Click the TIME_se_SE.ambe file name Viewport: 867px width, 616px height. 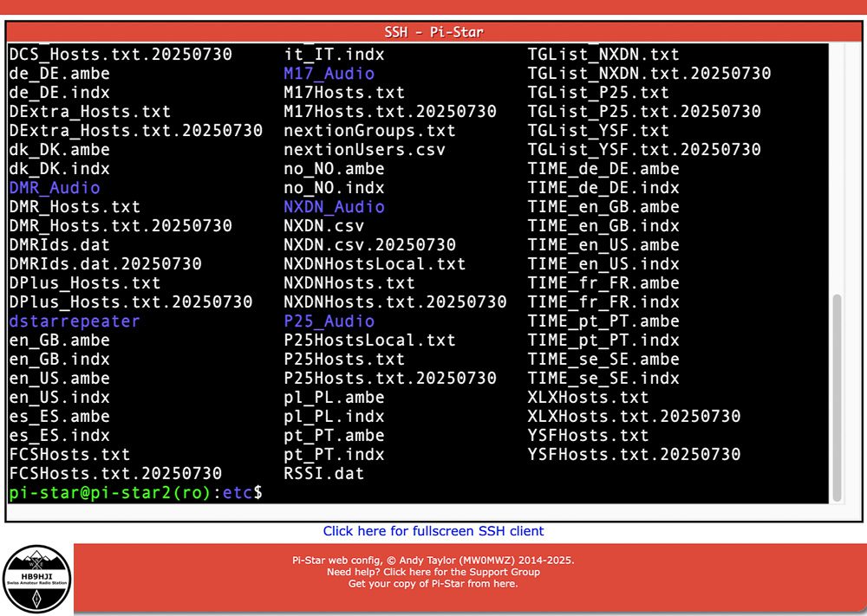[603, 359]
